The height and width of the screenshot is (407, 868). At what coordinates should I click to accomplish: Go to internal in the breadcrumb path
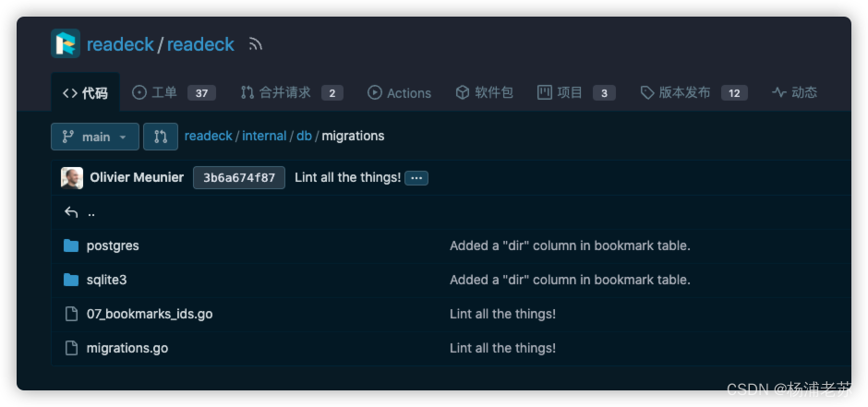click(x=264, y=136)
